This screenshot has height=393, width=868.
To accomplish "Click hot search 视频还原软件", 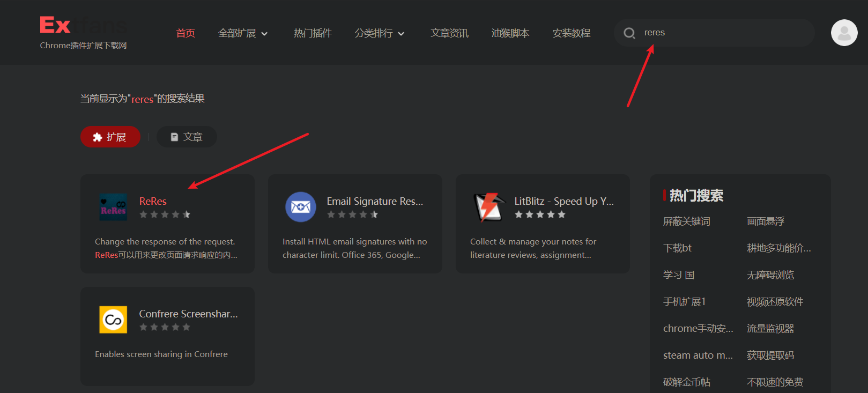I will [x=775, y=302].
